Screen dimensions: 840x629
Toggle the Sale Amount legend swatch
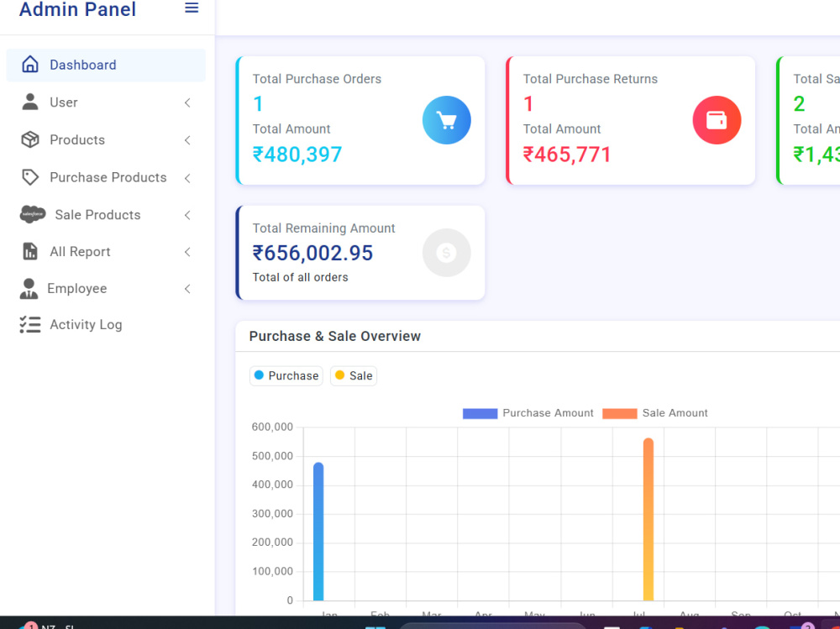click(620, 413)
